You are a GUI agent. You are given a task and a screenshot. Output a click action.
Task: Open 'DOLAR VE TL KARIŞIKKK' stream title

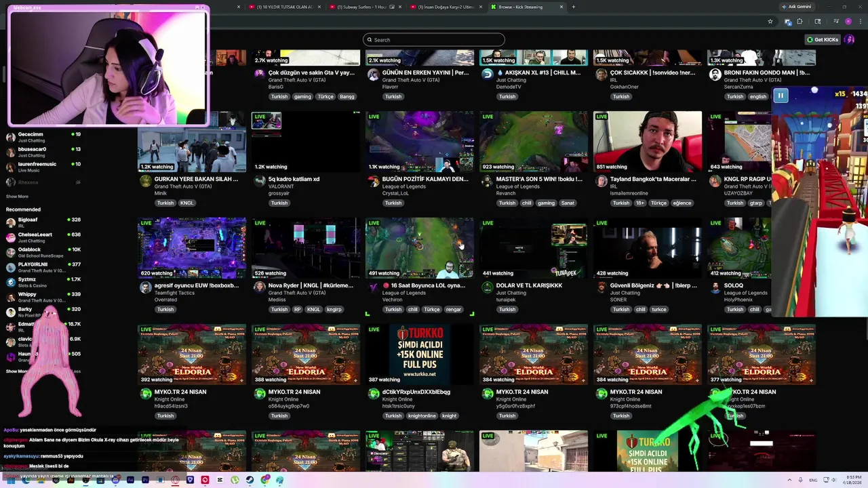tap(529, 285)
